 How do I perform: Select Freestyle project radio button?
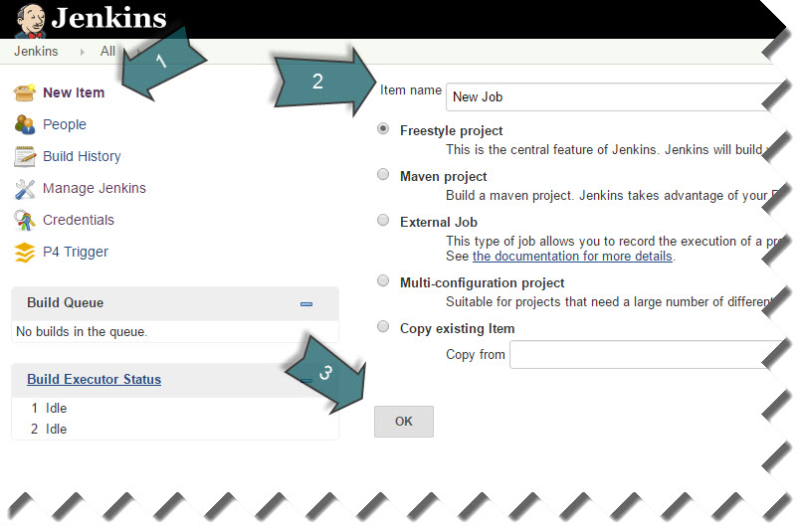383,128
